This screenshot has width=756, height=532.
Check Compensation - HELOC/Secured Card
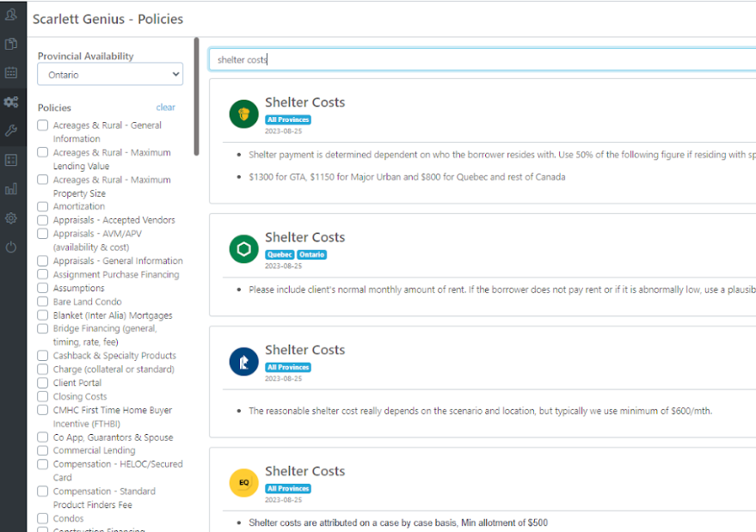click(43, 464)
